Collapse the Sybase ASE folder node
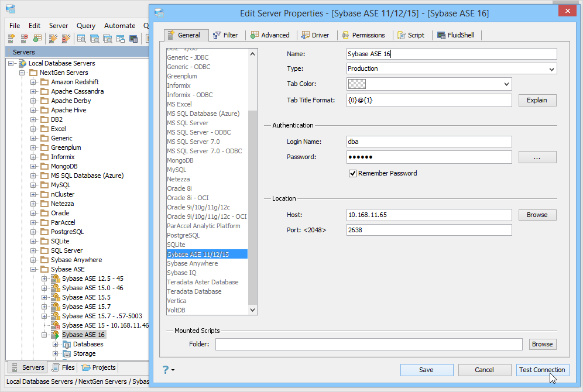The height and width of the screenshot is (392, 583). [33, 269]
